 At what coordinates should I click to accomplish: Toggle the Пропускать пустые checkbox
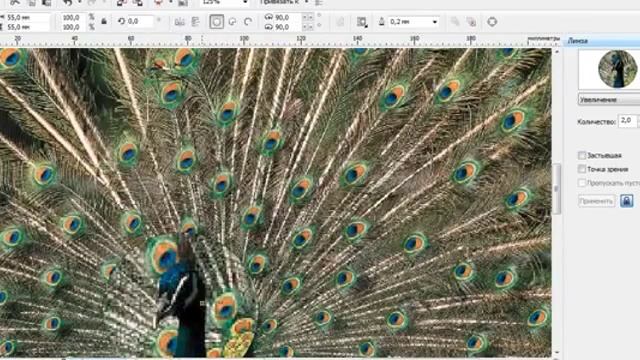click(582, 183)
